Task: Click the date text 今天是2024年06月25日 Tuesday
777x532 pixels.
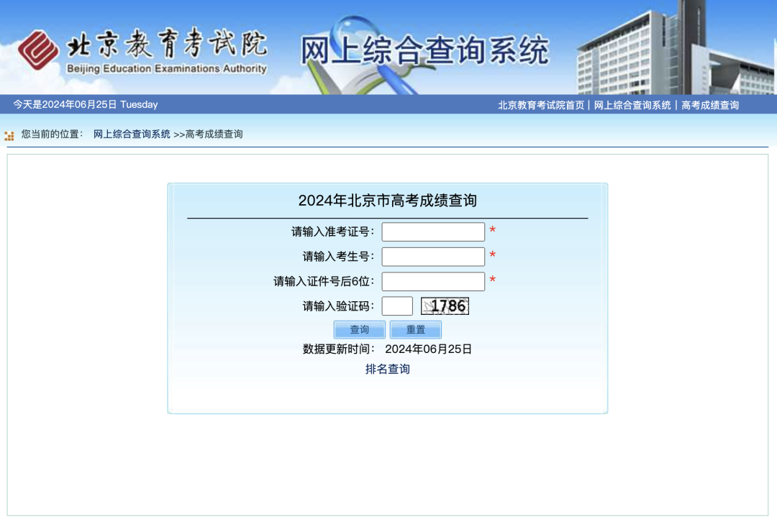Action: [85, 104]
